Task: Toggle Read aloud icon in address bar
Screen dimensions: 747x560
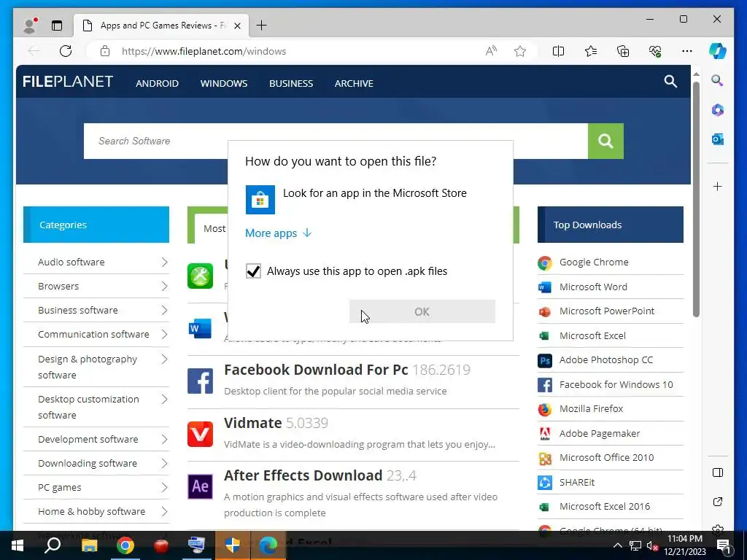Action: point(491,51)
